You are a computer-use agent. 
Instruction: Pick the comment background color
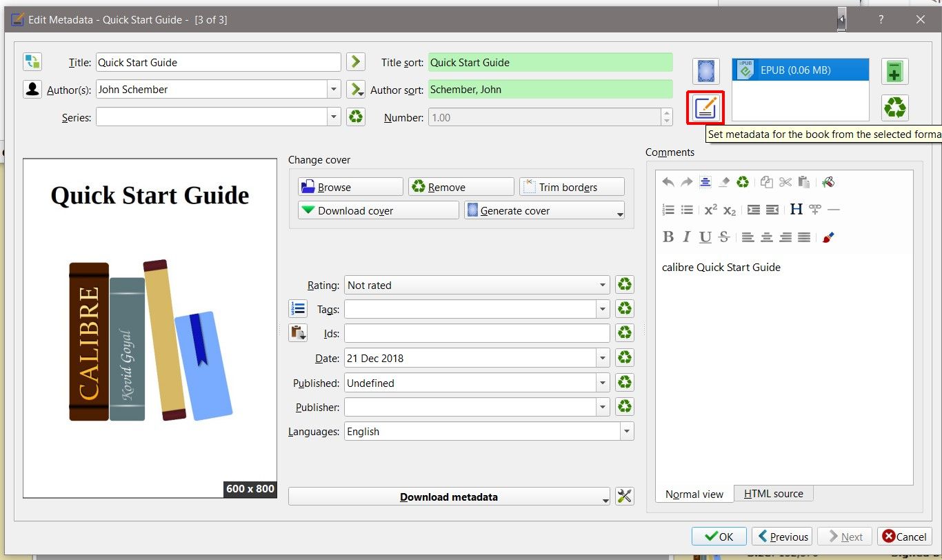[828, 182]
